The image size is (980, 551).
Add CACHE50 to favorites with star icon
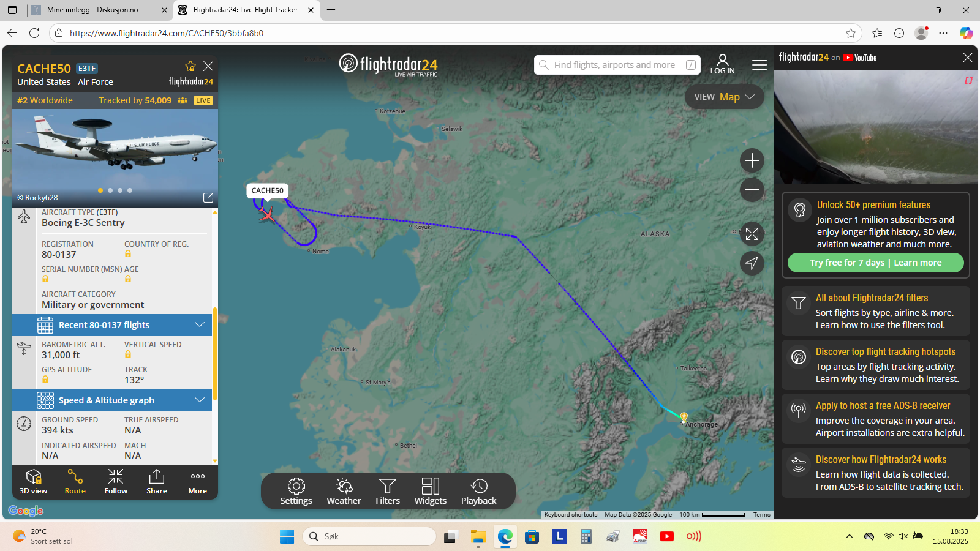pos(190,66)
